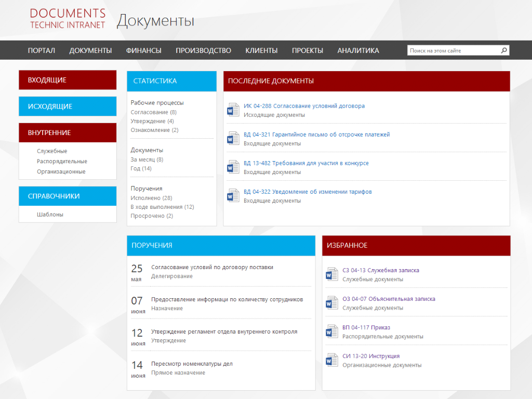Image resolution: width=532 pixels, height=399 pixels.
Task: Focus the site search input field
Action: [452, 50]
